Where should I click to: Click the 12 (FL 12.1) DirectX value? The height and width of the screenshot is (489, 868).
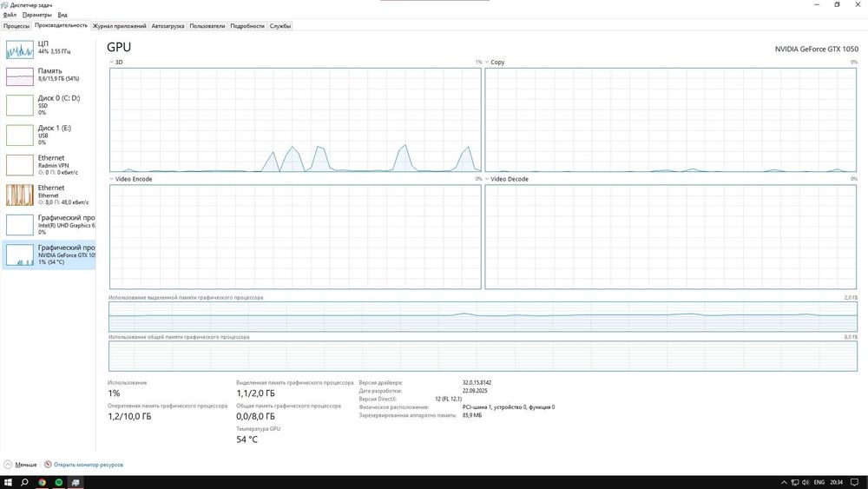(x=448, y=399)
